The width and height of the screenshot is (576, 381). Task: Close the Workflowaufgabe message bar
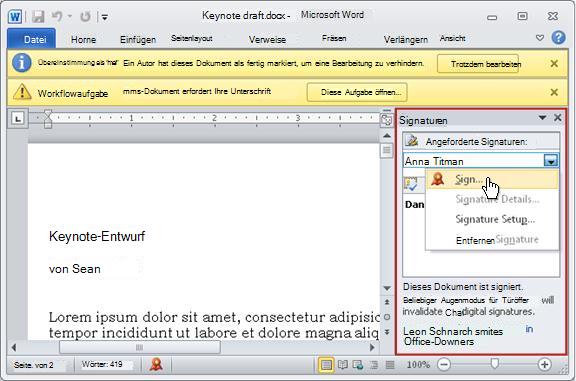554,92
